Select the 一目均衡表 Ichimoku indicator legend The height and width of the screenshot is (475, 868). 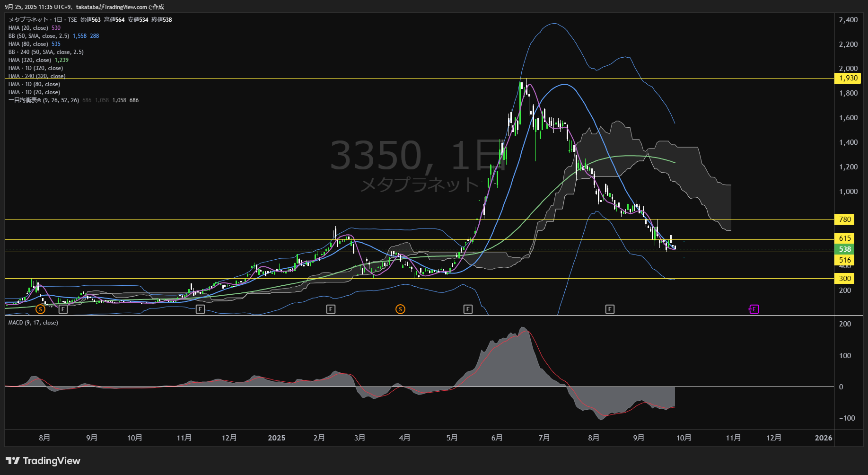[x=73, y=100]
